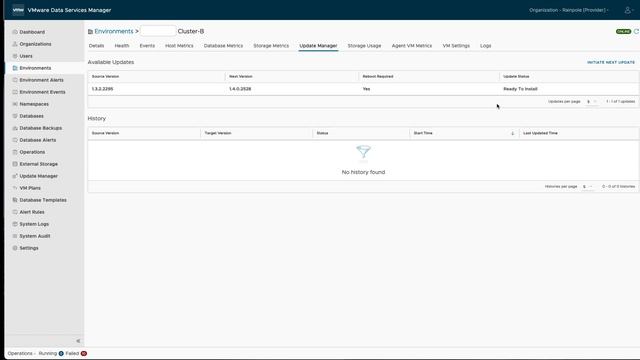Click the Organizations sidebar icon

[x=15, y=44]
